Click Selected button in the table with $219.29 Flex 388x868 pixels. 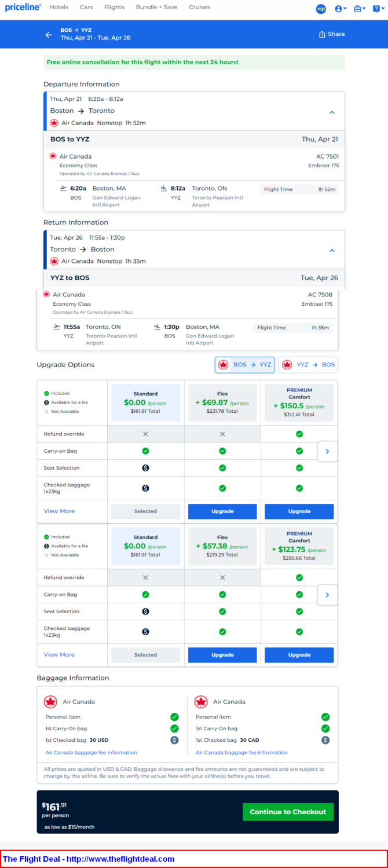[145, 655]
